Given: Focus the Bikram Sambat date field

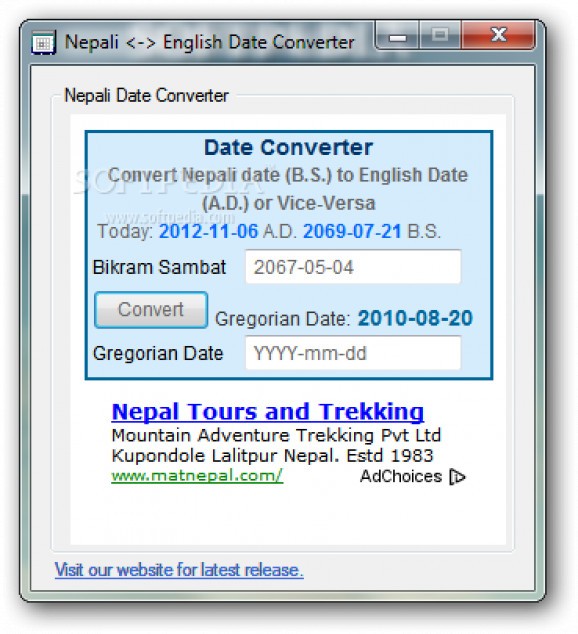Looking at the screenshot, I should [x=353, y=267].
